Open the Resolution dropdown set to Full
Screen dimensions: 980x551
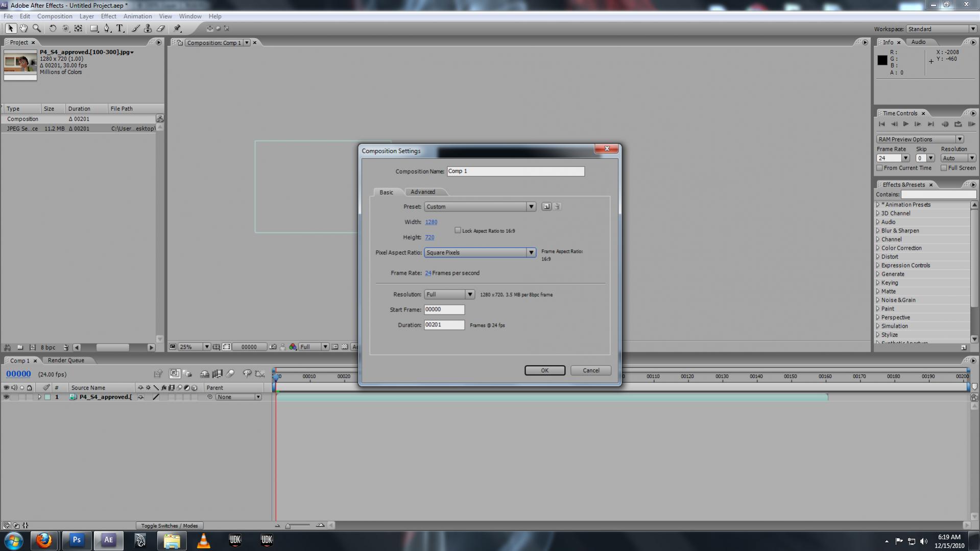[470, 294]
